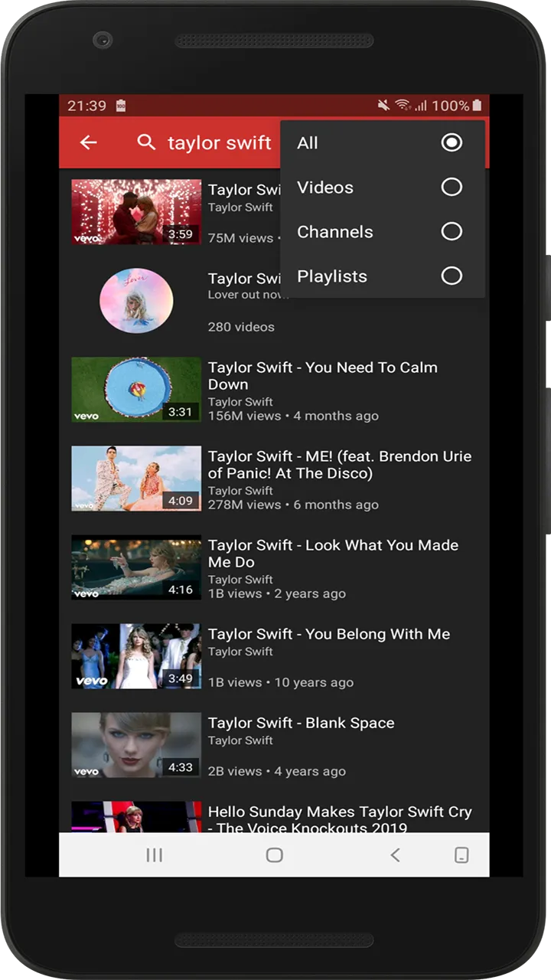
Task: Open the You Belong With Me thumbnail
Action: coord(136,656)
